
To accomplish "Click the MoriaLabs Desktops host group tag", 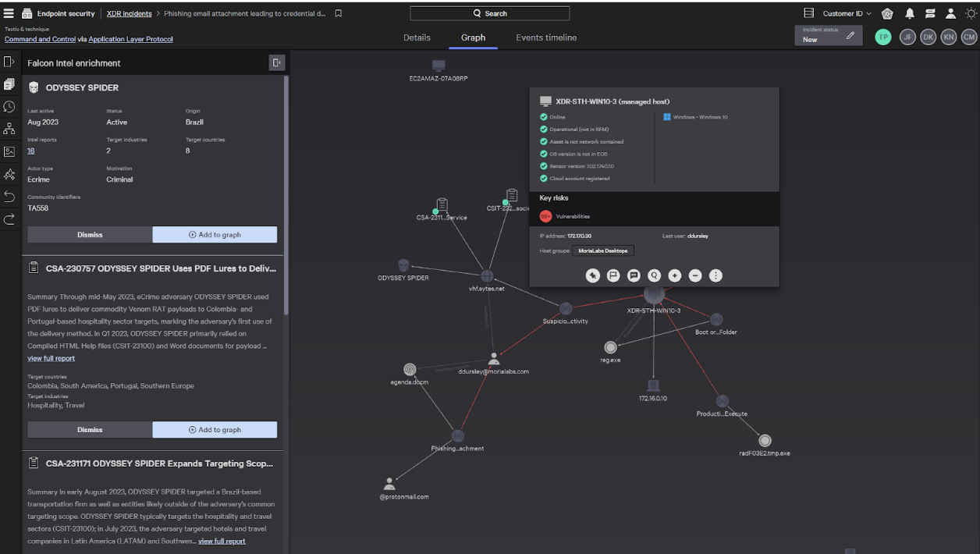I will point(605,250).
